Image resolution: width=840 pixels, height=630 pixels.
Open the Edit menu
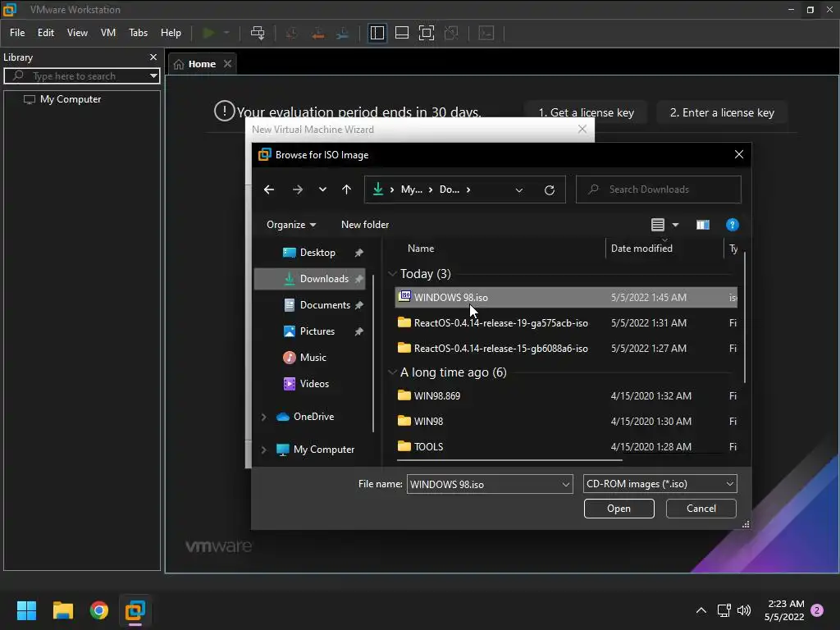pyautogui.click(x=46, y=33)
